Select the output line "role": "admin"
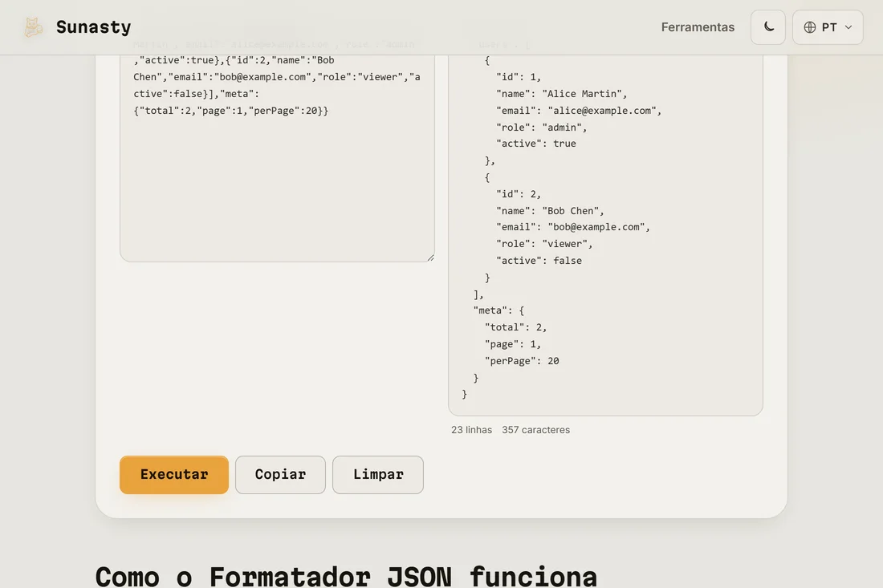Viewport: 883px width, 588px height. click(x=541, y=128)
